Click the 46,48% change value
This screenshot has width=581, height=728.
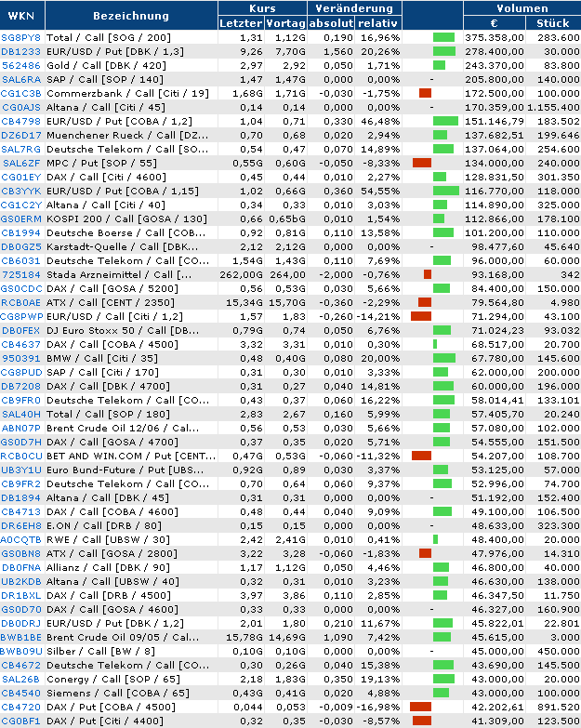point(380,121)
